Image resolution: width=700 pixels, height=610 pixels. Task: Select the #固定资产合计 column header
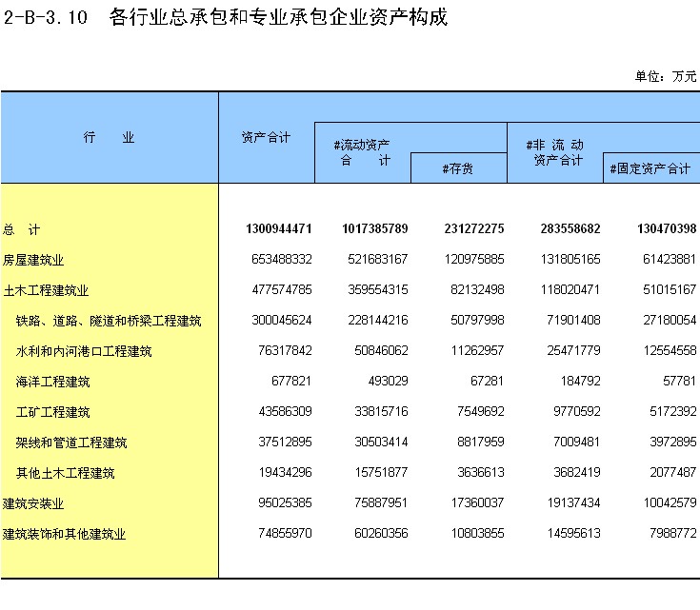coord(650,168)
